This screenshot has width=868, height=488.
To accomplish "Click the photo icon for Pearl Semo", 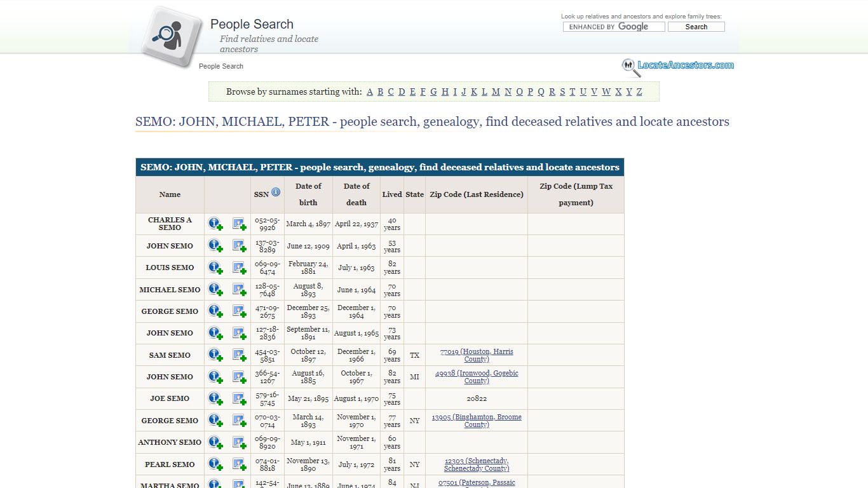I will pos(240,464).
